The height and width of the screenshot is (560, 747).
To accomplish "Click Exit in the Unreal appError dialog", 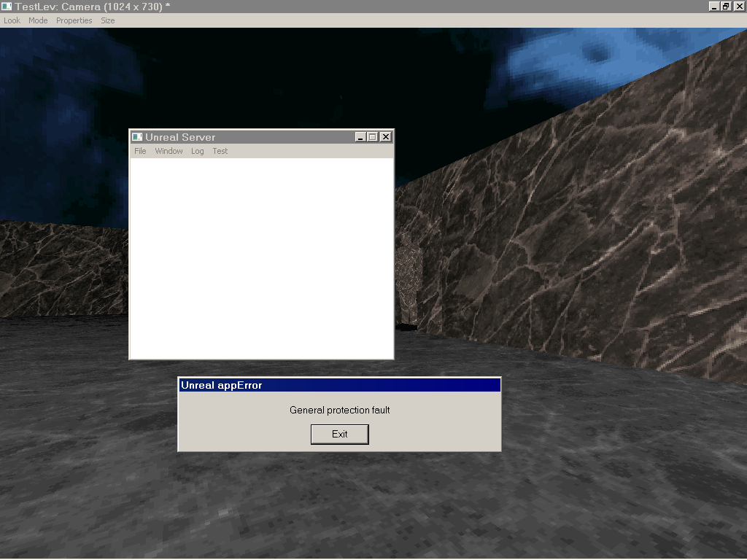I will pos(340,435).
